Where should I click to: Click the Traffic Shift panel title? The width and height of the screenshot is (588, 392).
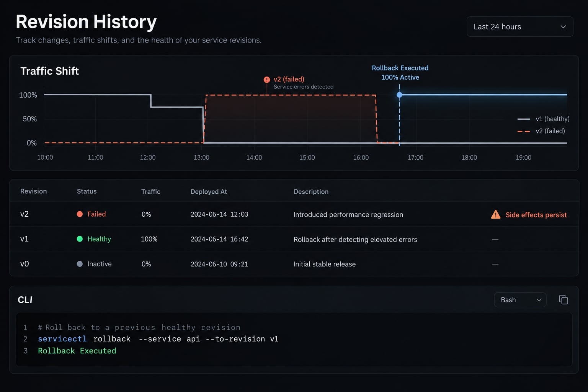(49, 71)
